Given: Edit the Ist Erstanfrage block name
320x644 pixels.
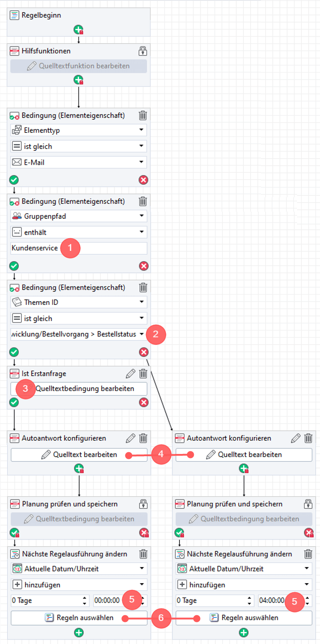Looking at the screenshot, I should point(130,373).
